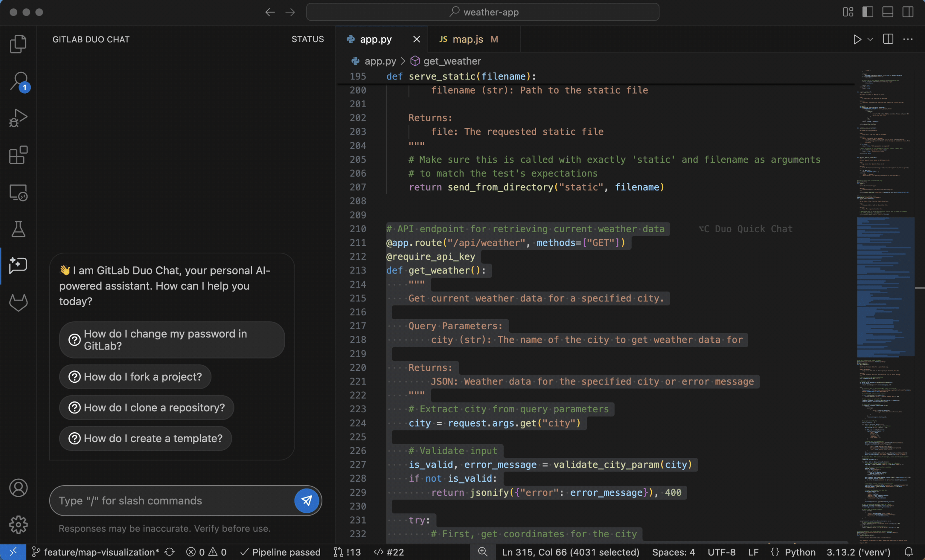Viewport: 925px width, 560px height.
Task: Split the editor to the right
Action: [x=888, y=39]
